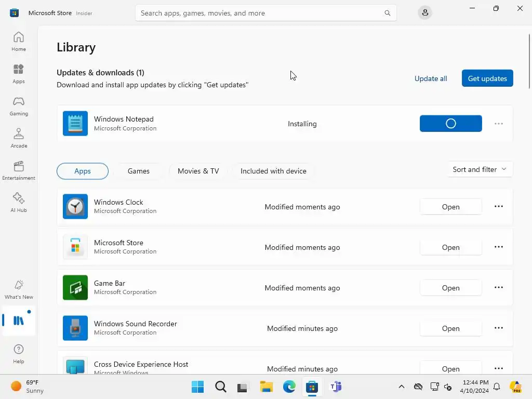Open Cross Device Experience Host
The height and width of the screenshot is (399, 532).
[450, 368]
